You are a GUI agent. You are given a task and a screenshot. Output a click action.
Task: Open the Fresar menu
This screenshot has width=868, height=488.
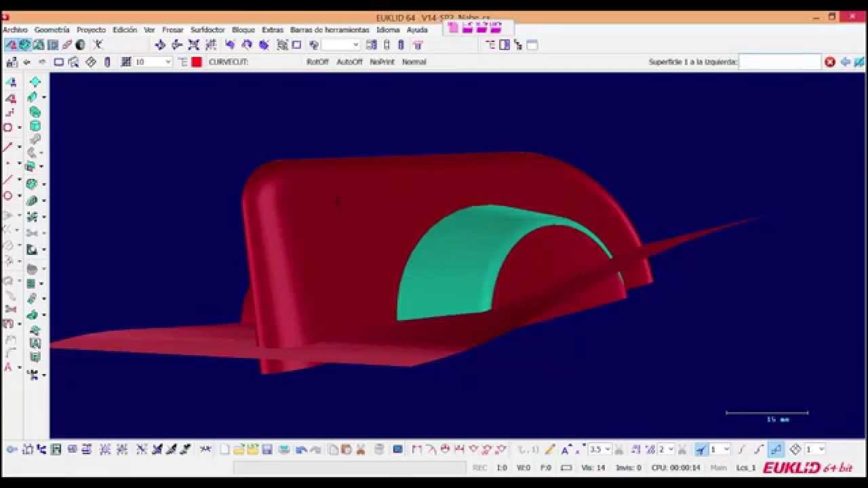[x=172, y=30]
